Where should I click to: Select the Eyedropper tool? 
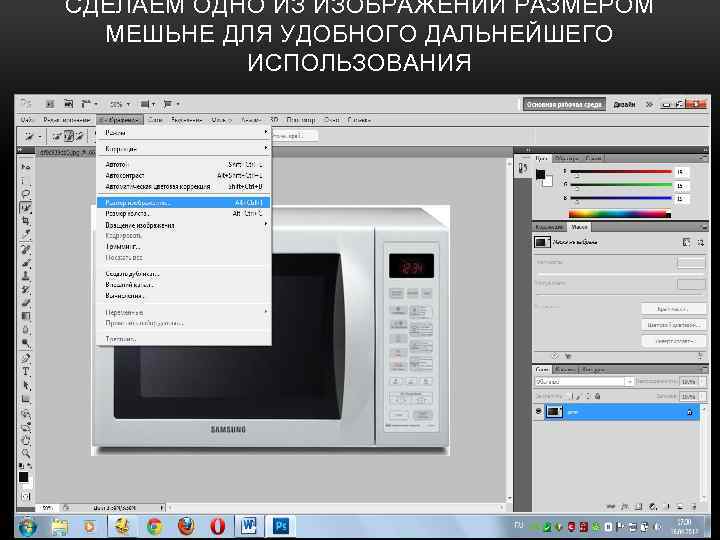click(26, 235)
